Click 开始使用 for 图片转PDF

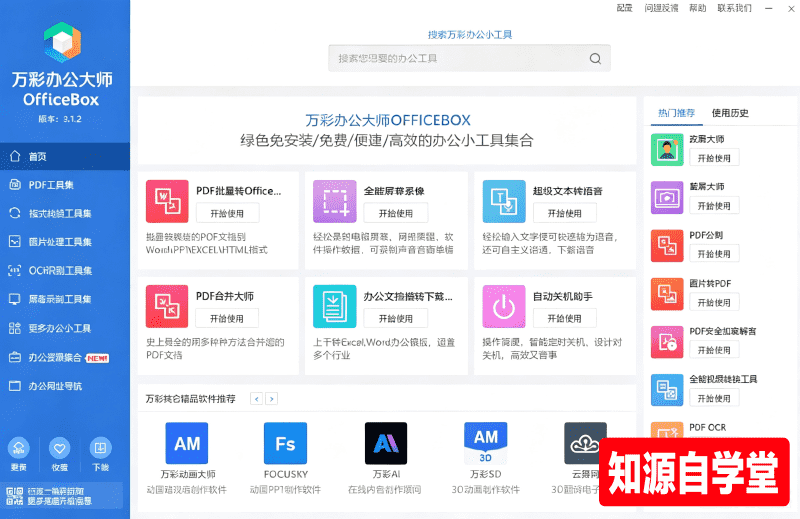coord(714,303)
